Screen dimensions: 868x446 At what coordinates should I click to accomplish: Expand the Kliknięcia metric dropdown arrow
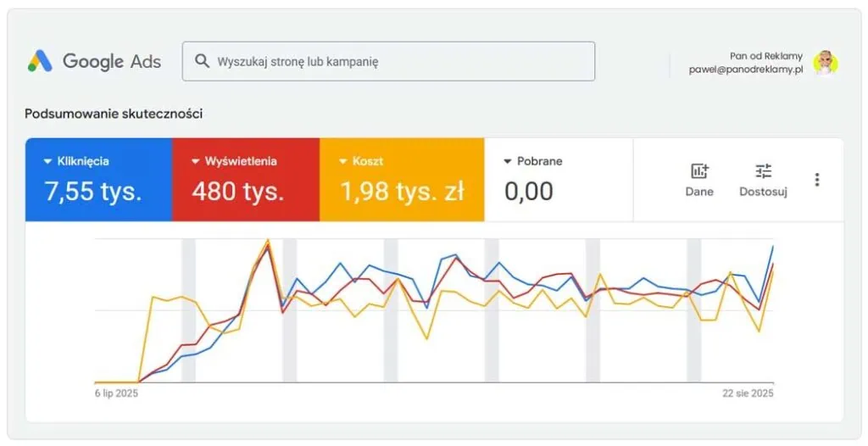(x=48, y=161)
